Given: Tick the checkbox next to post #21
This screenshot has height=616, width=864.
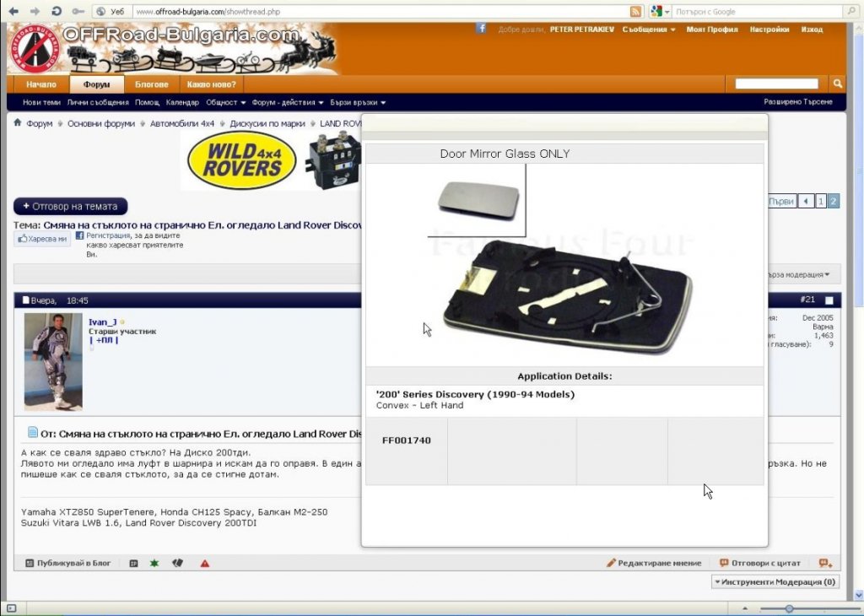Looking at the screenshot, I should pos(829,300).
